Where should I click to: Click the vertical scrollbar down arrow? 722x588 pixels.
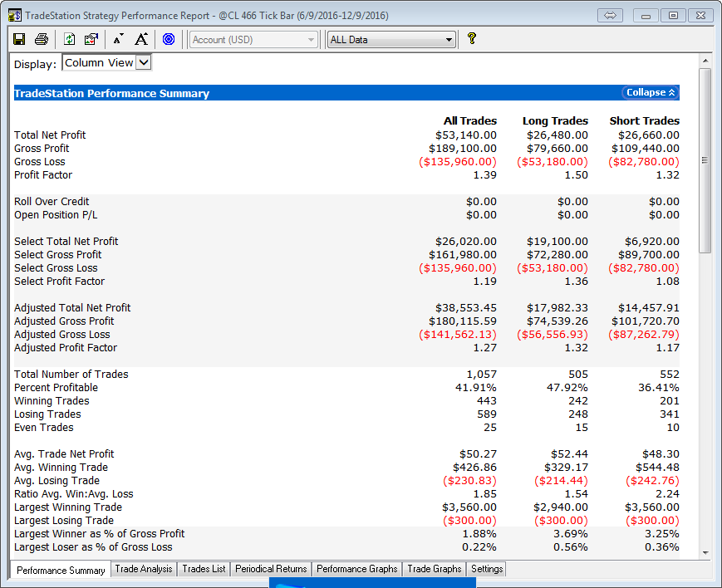tap(705, 552)
